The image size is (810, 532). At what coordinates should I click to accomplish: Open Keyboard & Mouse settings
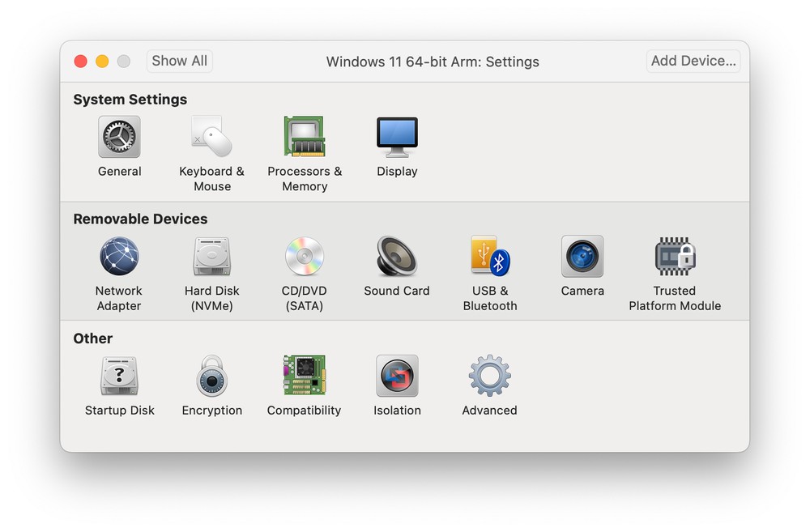[x=211, y=137]
